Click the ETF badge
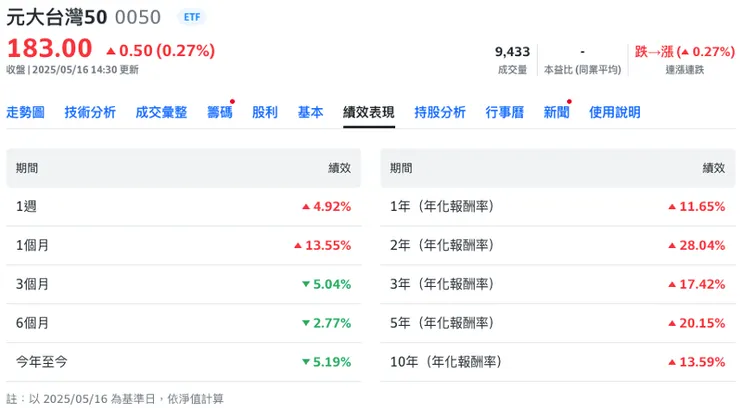The height and width of the screenshot is (408, 740). (x=192, y=17)
